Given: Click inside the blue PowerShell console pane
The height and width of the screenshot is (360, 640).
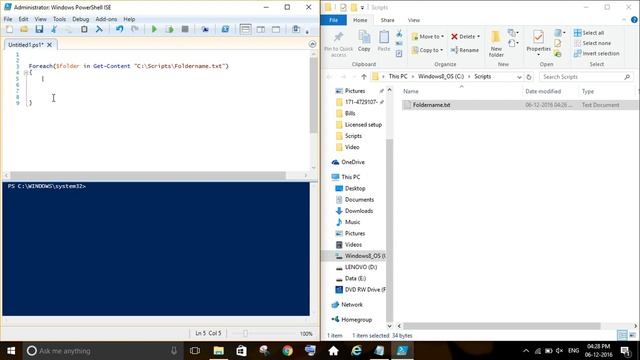Looking at the screenshot, I should [x=156, y=249].
